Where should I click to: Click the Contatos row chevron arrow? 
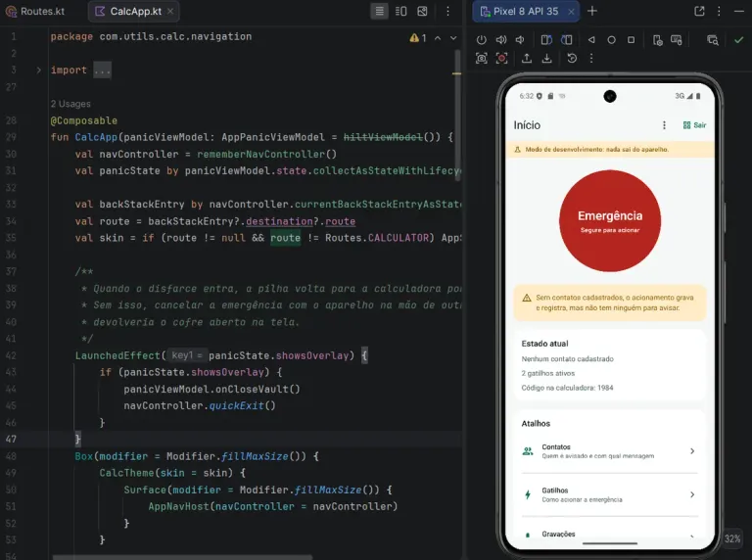692,451
